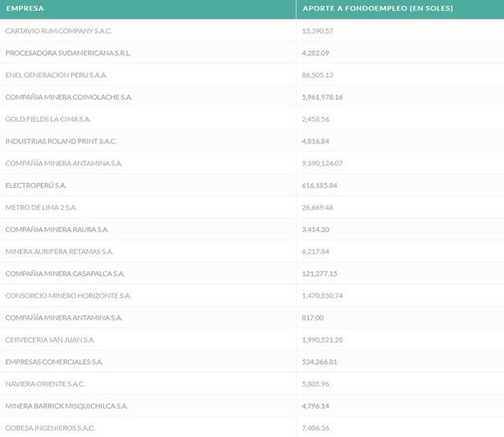Click the 817.00 contribution amount
504x437 pixels.
point(313,317)
